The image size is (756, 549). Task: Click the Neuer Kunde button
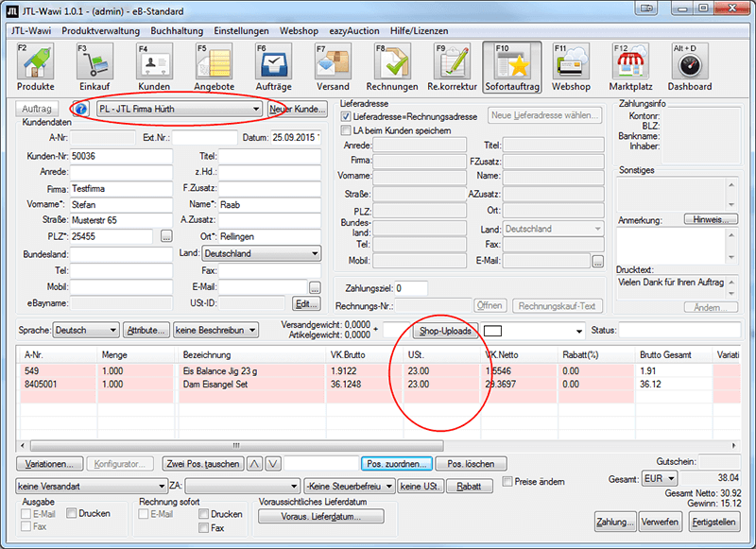pyautogui.click(x=298, y=109)
